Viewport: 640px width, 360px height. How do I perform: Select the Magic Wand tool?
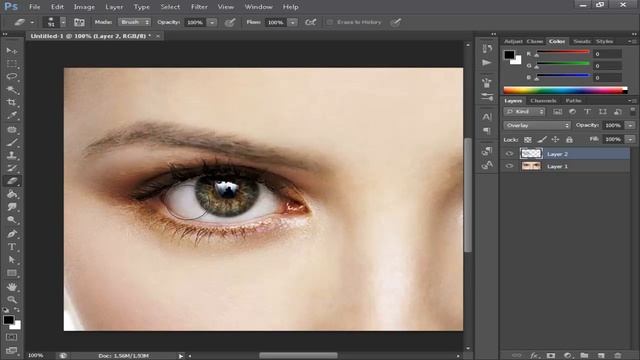pyautogui.click(x=12, y=89)
